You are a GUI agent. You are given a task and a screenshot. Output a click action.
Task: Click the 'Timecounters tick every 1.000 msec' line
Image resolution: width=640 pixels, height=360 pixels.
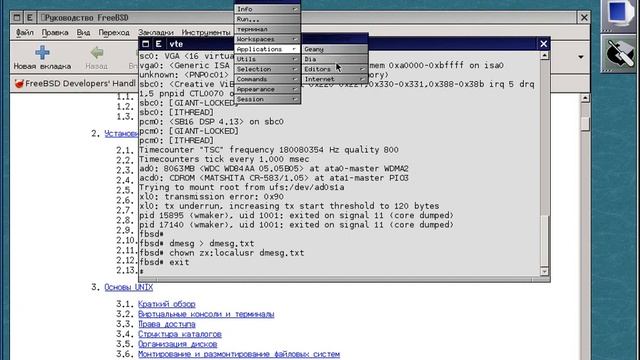point(224,159)
